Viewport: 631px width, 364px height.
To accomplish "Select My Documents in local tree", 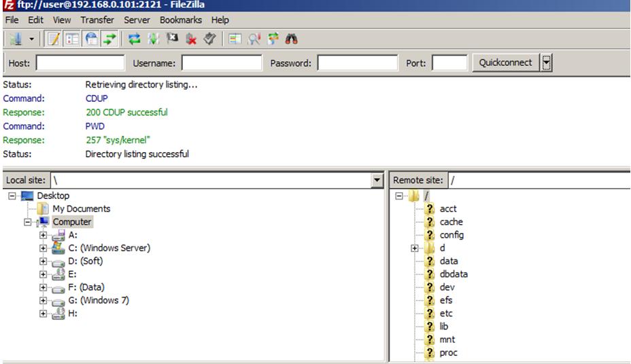I will (82, 209).
